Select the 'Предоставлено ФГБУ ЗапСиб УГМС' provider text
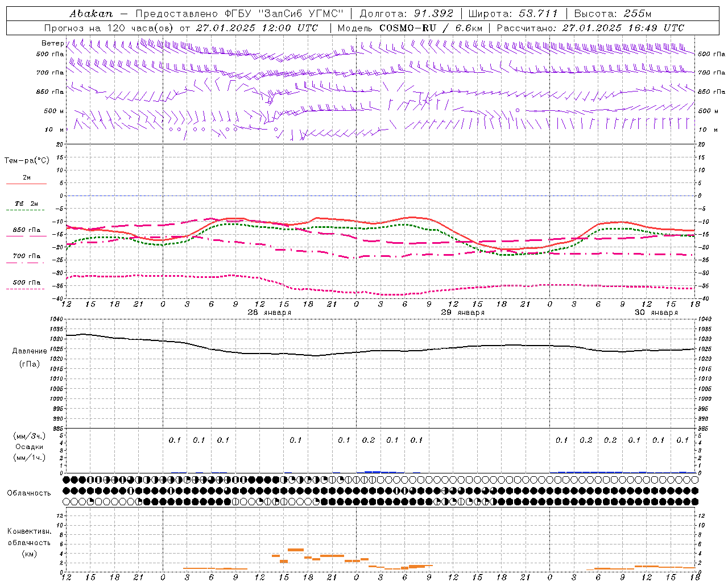This screenshot has width=728, height=582. point(239,14)
